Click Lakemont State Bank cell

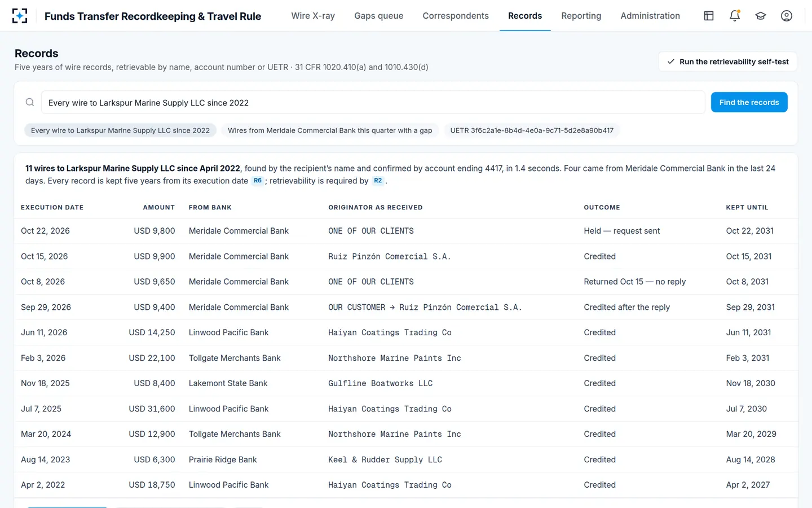click(x=228, y=383)
